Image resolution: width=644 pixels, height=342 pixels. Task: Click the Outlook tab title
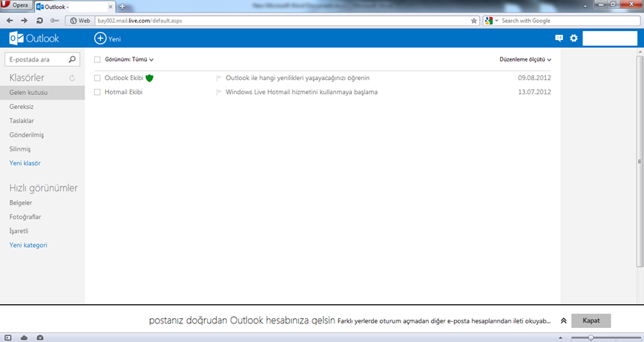coord(56,7)
